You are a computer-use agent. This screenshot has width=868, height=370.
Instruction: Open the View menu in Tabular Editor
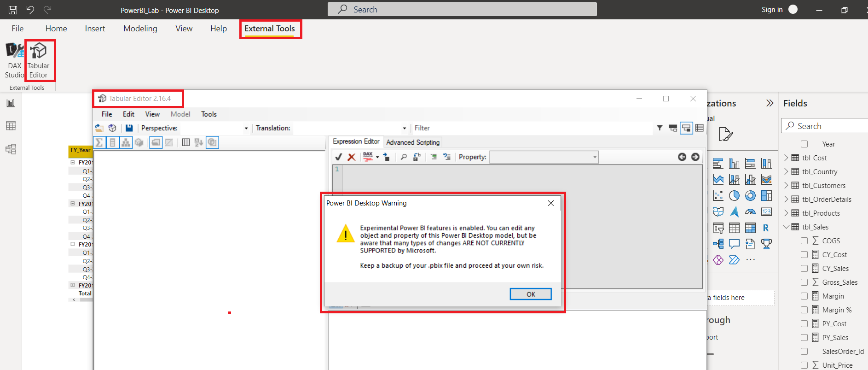(152, 114)
